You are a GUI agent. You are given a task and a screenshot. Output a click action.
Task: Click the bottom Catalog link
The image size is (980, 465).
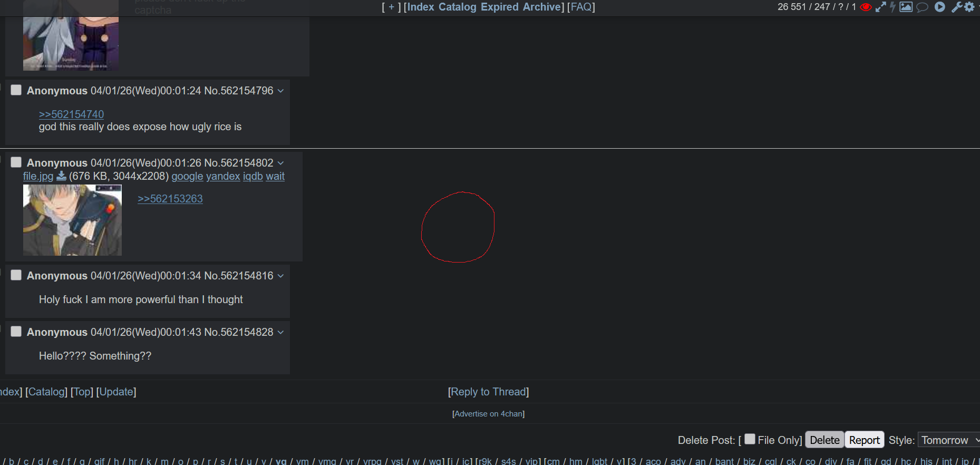coord(46,392)
